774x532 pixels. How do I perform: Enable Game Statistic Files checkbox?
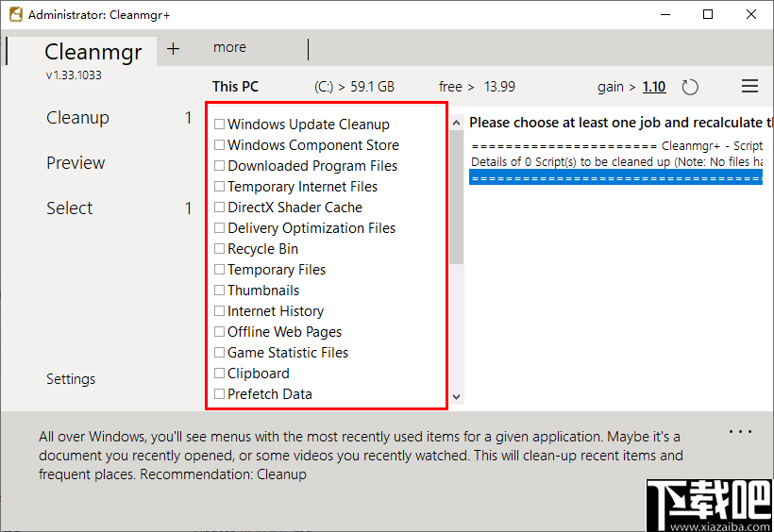tap(219, 352)
